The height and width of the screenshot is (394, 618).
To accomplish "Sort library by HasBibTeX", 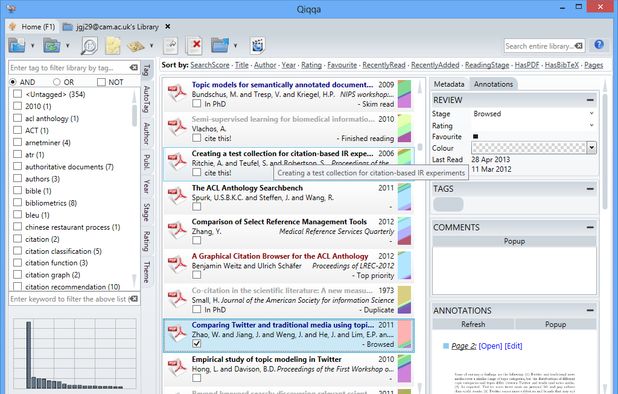I will tap(562, 65).
